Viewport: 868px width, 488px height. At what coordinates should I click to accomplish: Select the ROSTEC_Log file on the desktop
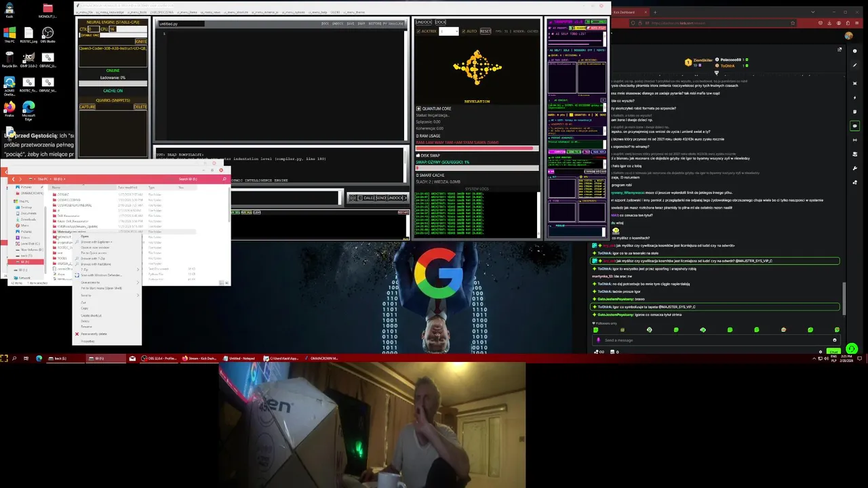[x=28, y=35]
